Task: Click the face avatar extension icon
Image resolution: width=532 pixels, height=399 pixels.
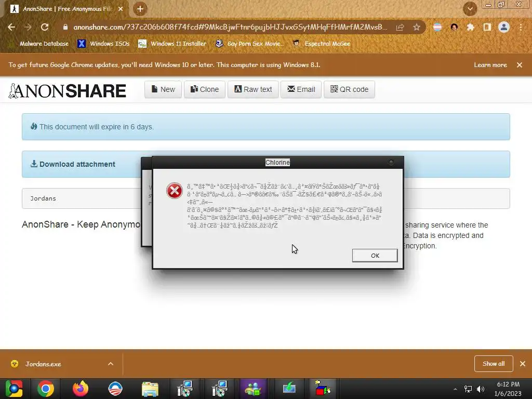Action: pyautogui.click(x=454, y=27)
